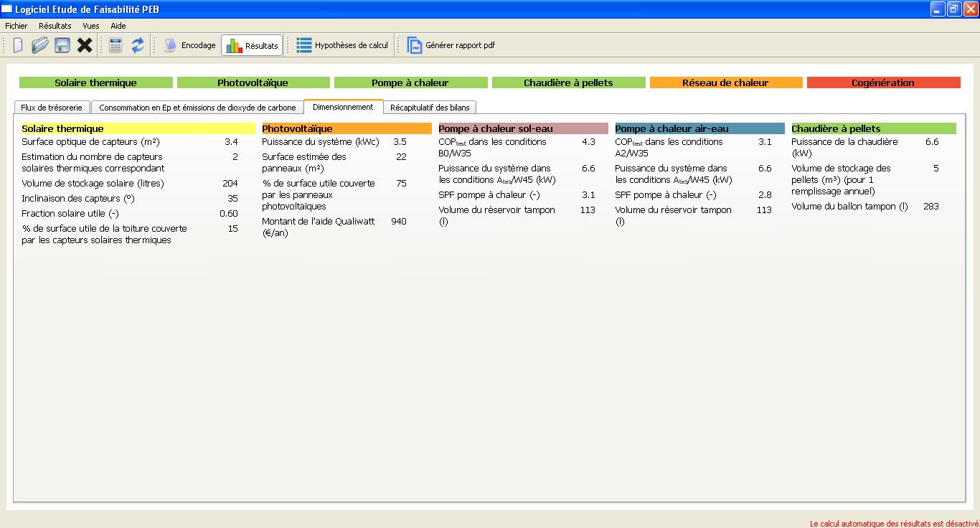Click Surface optique de capteurs value 3.4
Screen dimensions: 980x528
click(231, 142)
